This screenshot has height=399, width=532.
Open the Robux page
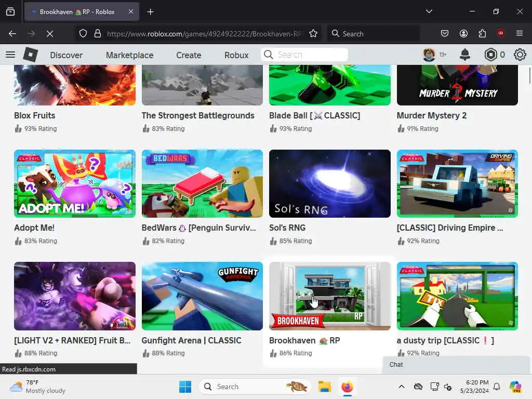(x=236, y=55)
